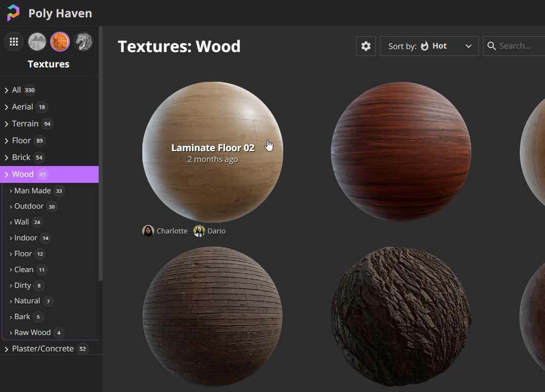
Task: Open the all assets grid icon
Action: 14,42
